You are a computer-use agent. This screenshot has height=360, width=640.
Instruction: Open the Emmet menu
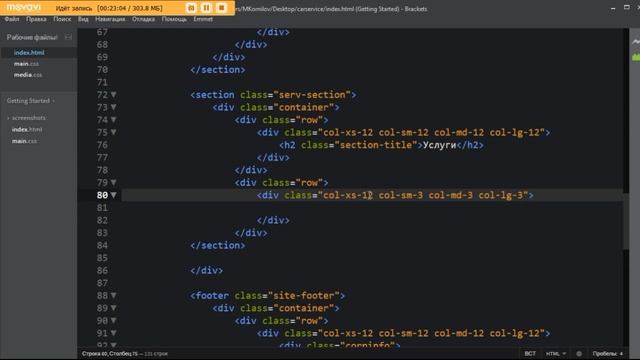coord(203,19)
